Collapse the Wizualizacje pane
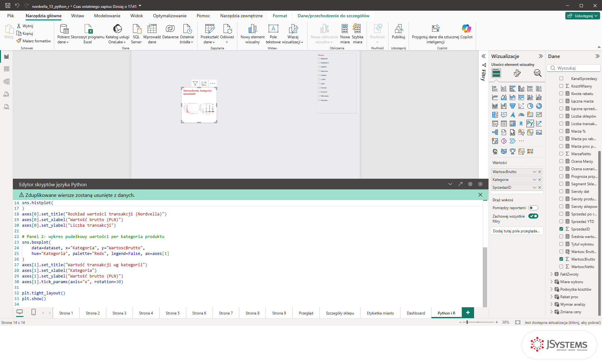Viewport: 602px width, 364px height. click(541, 56)
